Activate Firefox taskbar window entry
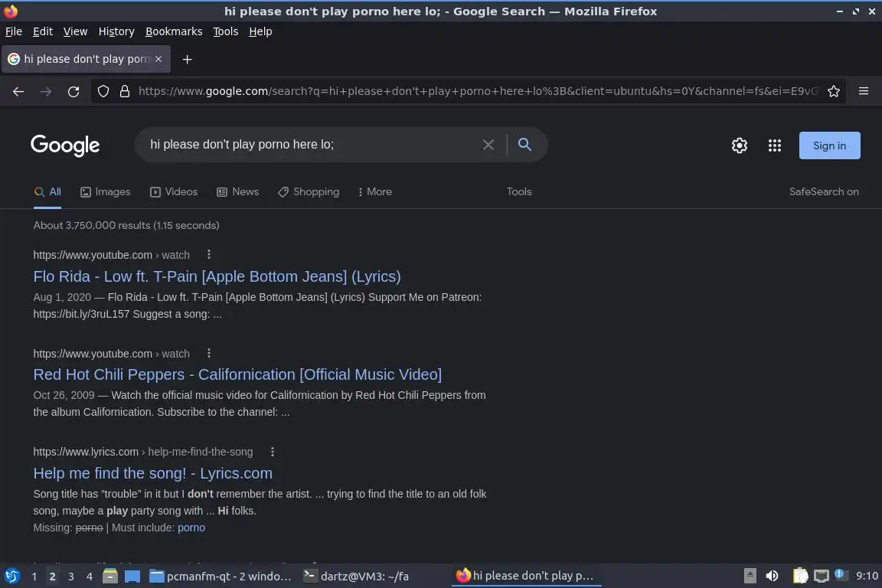 tap(526, 577)
